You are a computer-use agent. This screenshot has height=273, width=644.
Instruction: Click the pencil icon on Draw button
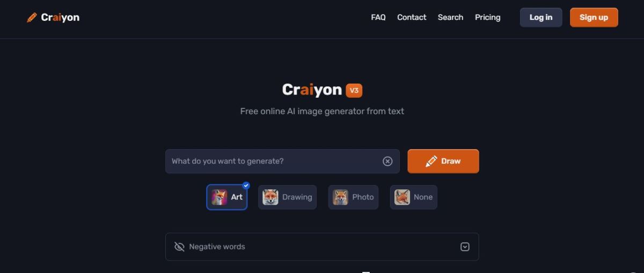431,161
